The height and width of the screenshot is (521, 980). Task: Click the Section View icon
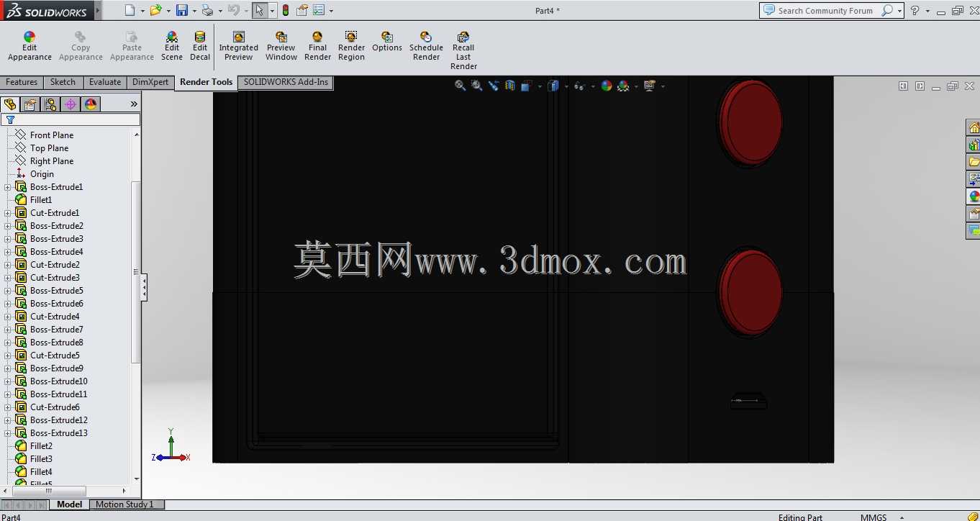click(510, 86)
